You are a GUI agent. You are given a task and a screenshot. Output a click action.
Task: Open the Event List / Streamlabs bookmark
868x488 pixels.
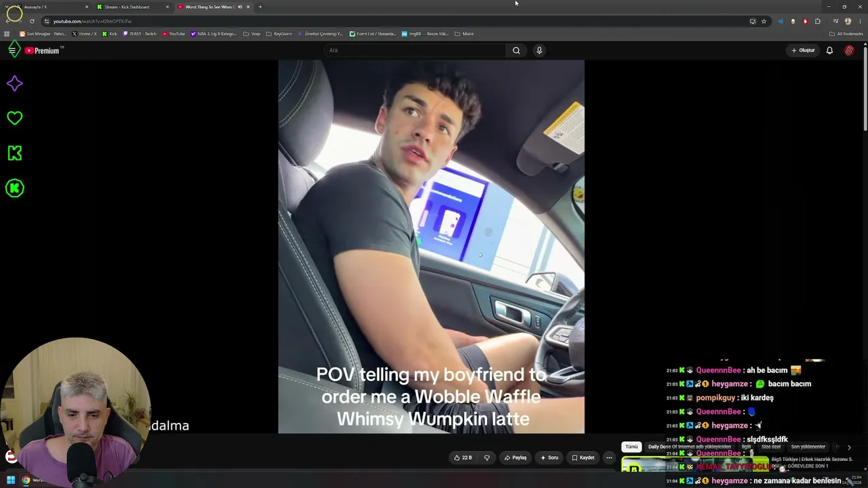372,34
